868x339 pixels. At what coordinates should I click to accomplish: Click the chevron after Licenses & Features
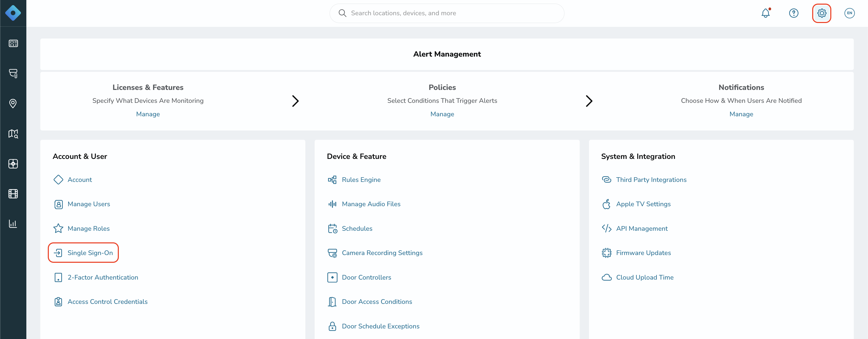coord(295,101)
